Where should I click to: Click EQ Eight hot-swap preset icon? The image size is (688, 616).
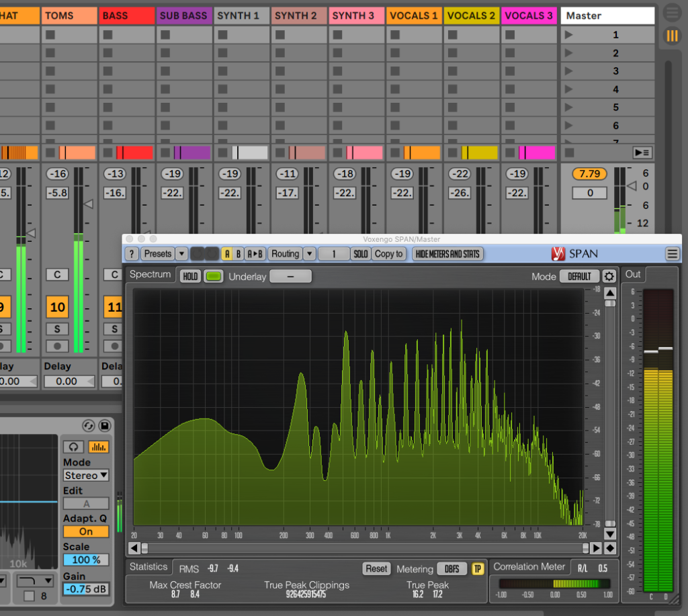tap(89, 426)
